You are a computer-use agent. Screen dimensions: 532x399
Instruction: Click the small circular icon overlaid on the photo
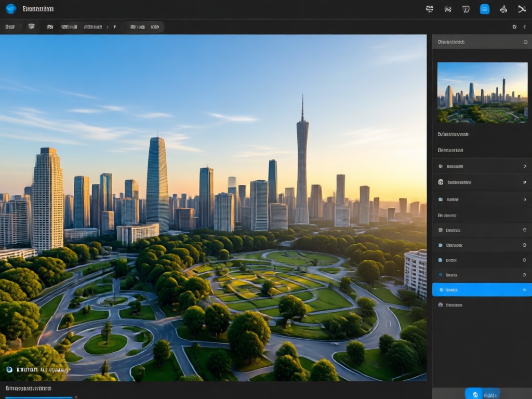click(x=9, y=369)
